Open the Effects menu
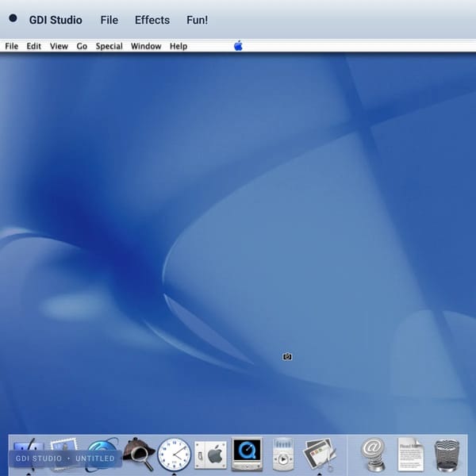This screenshot has width=476, height=476. click(x=152, y=20)
